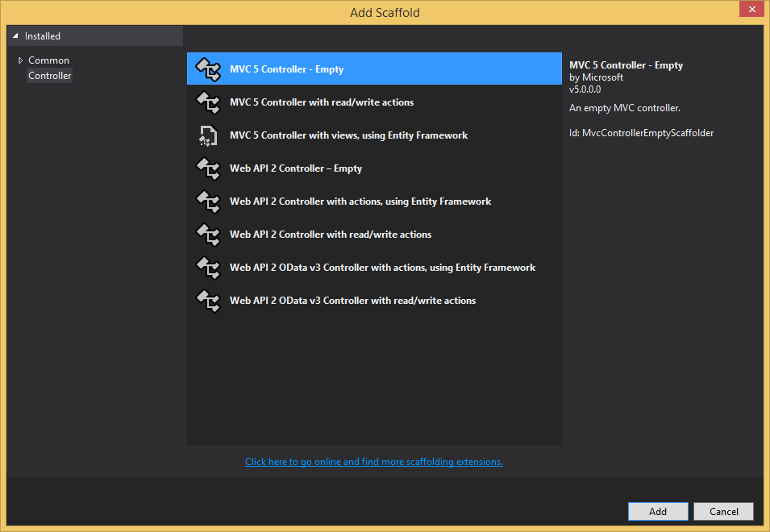Expand the Common tree node arrow
770x532 pixels.
tap(20, 60)
